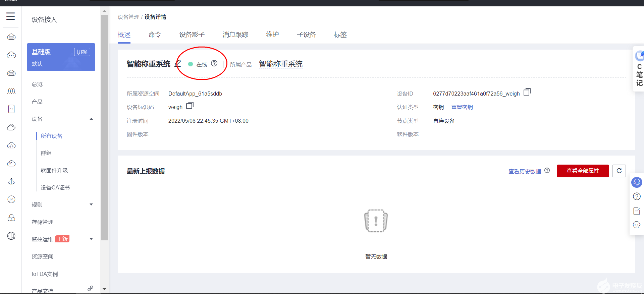Open 产品 in the sidebar
Image resolution: width=644 pixels, height=294 pixels.
pyautogui.click(x=37, y=102)
